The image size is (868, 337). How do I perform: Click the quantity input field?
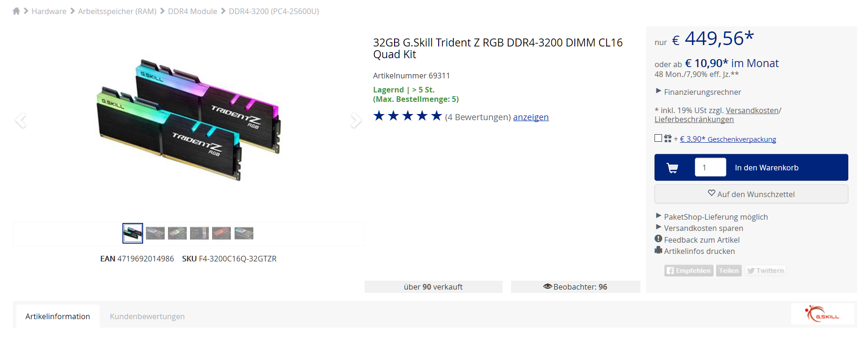(710, 168)
